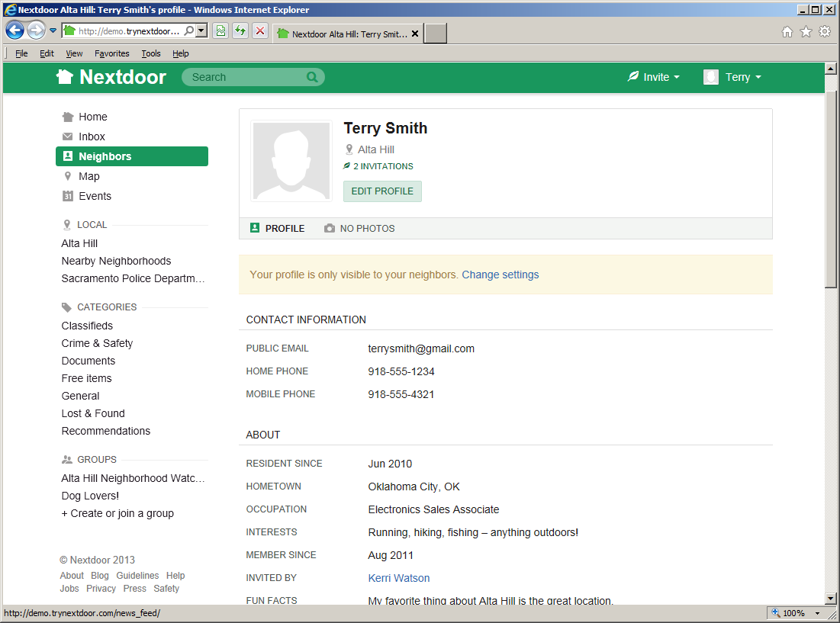The width and height of the screenshot is (840, 623).
Task: Open the Terry account dropdown
Action: (x=732, y=77)
